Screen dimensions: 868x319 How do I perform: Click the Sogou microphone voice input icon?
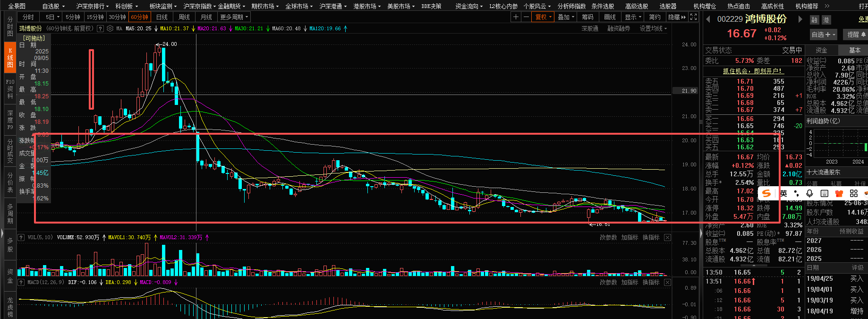(809, 193)
